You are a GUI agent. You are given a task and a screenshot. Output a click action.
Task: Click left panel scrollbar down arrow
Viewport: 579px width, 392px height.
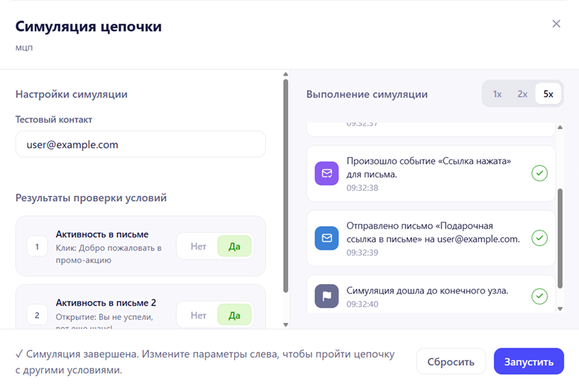tap(286, 325)
